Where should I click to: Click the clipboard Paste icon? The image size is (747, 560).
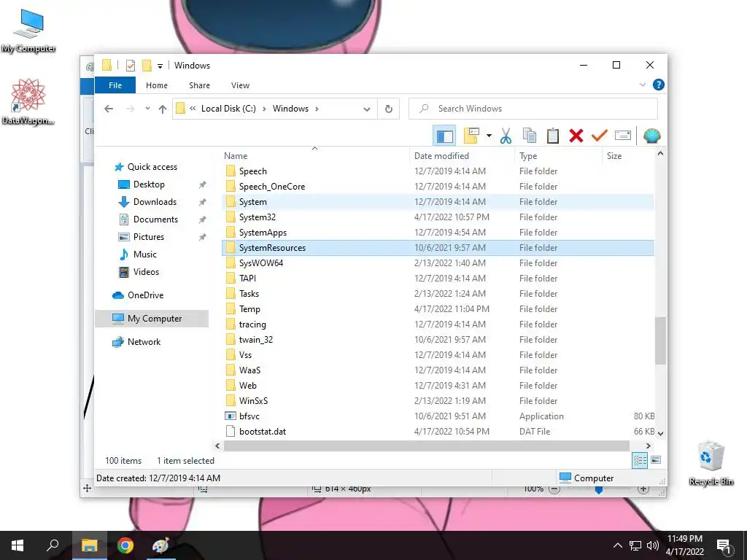553,136
